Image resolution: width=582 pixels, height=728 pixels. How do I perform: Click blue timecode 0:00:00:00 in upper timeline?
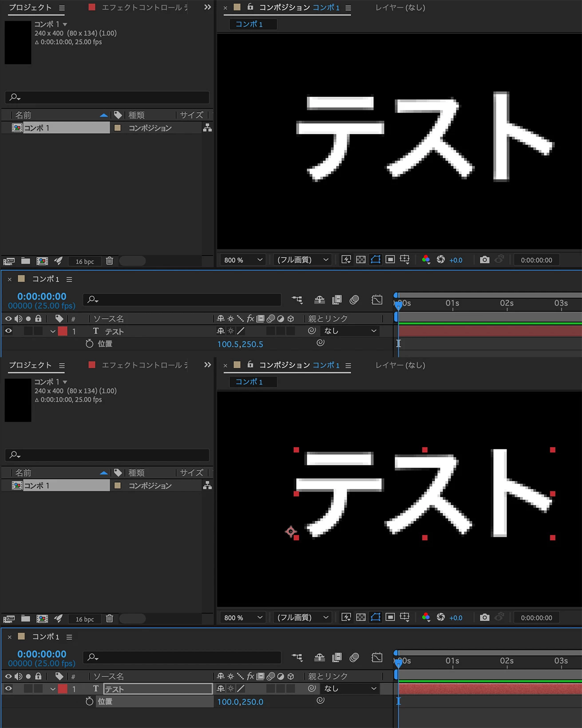(x=42, y=296)
